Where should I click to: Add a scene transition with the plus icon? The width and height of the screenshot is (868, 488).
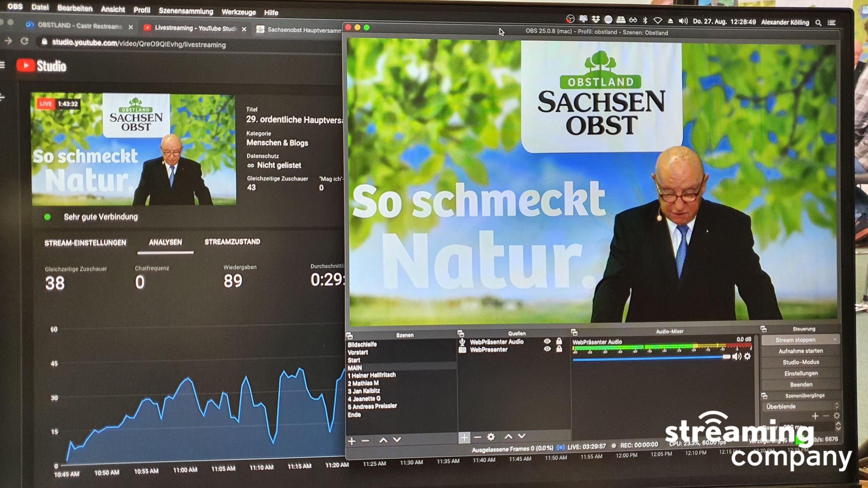click(815, 416)
